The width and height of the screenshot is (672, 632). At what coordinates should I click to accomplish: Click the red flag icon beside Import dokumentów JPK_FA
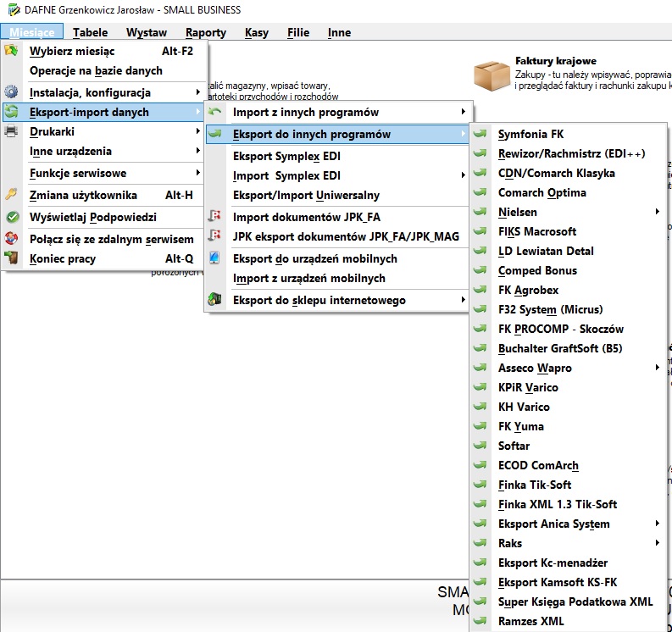214,216
